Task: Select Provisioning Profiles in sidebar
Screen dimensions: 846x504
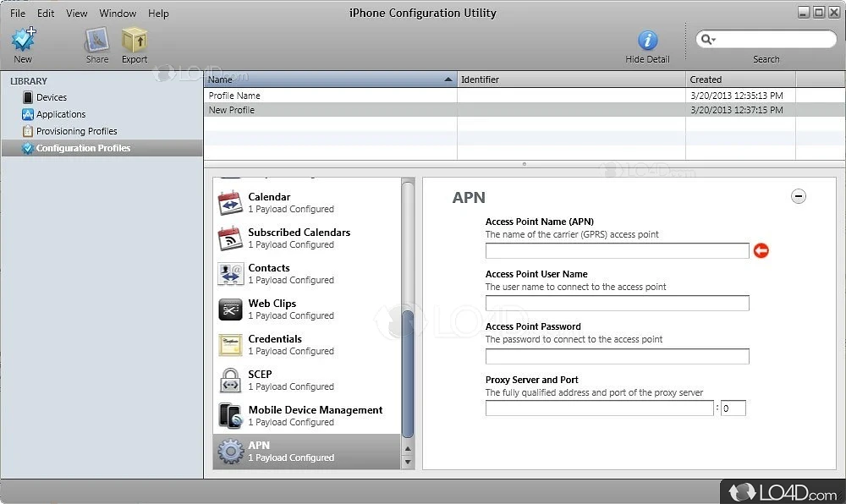Action: [x=76, y=131]
